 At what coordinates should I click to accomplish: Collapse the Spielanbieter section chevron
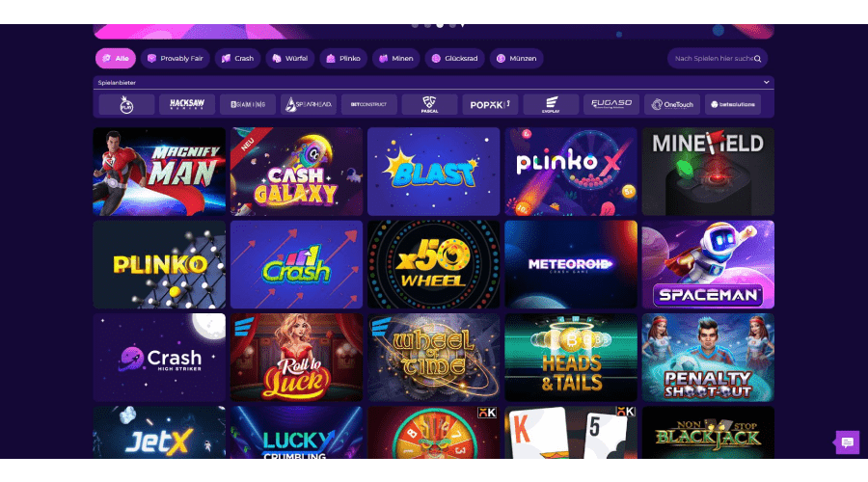tap(766, 83)
